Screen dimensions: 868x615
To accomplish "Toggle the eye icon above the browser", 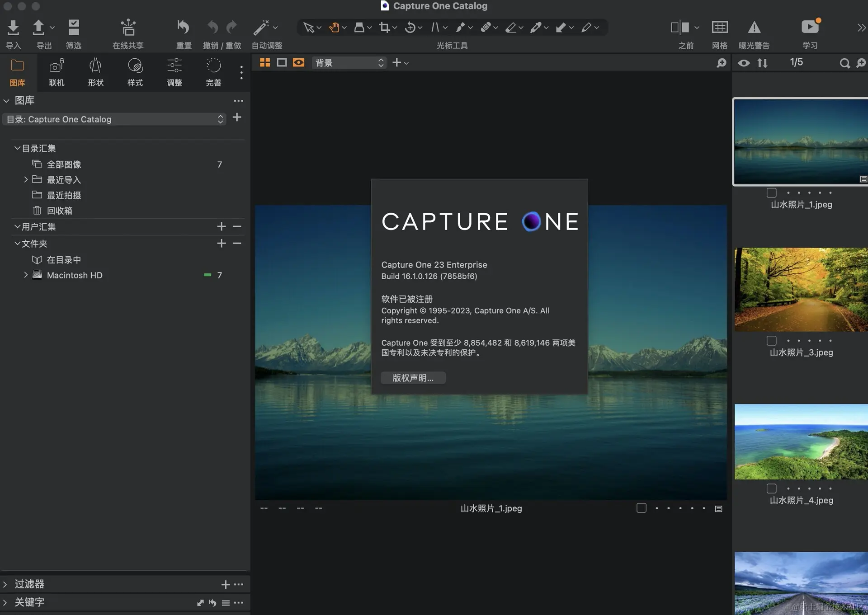I will (743, 63).
